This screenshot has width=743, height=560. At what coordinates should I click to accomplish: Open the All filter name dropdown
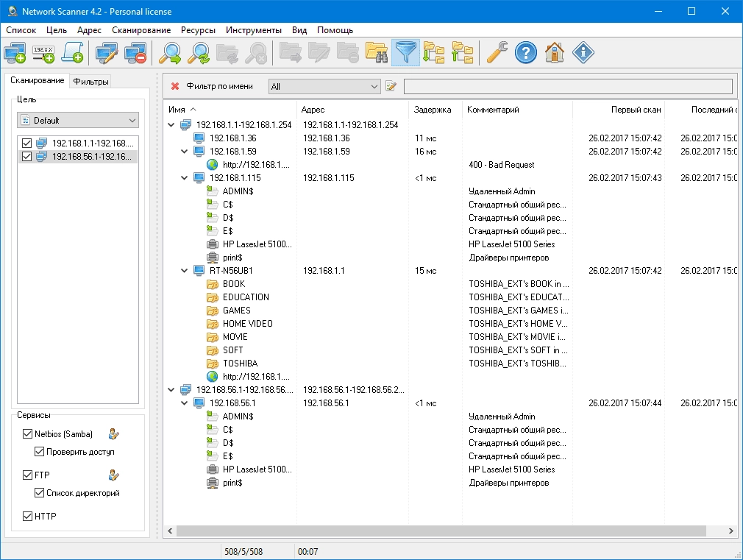324,86
